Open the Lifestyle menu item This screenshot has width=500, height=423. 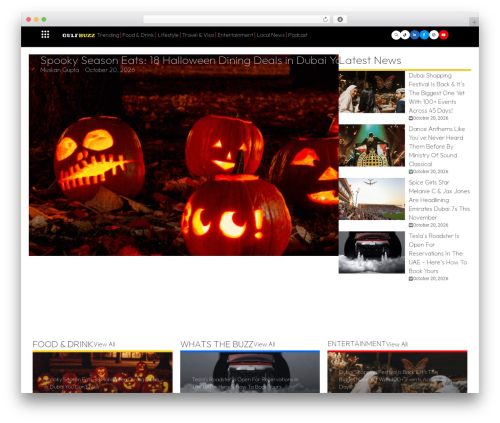click(x=168, y=35)
